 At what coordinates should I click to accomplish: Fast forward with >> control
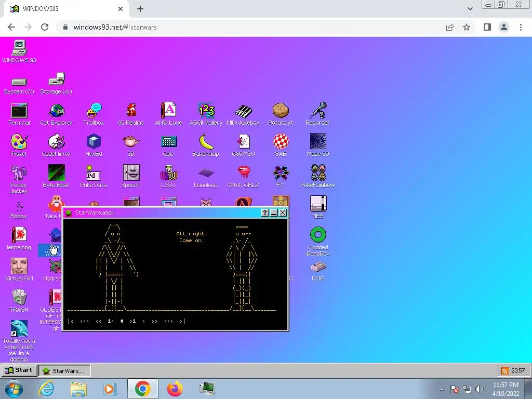[x=154, y=321]
